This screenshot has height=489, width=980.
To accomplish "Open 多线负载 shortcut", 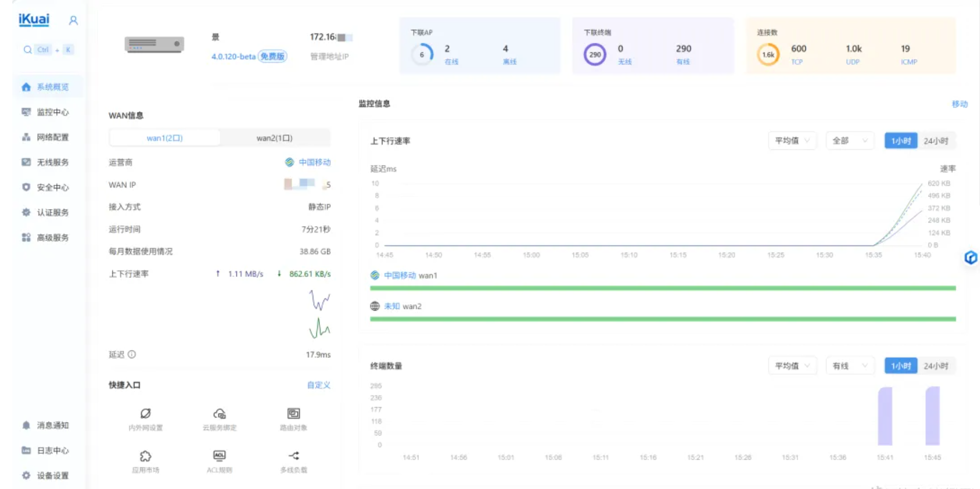I will (293, 462).
